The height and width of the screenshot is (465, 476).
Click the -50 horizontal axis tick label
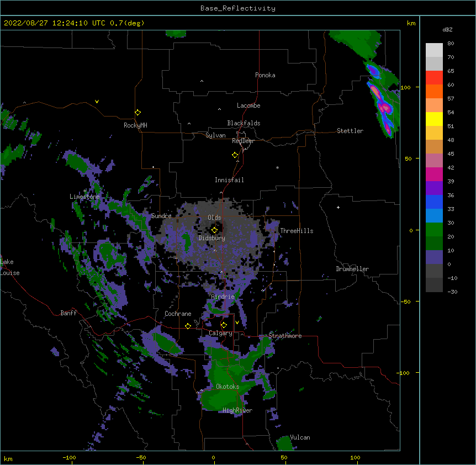click(x=141, y=457)
